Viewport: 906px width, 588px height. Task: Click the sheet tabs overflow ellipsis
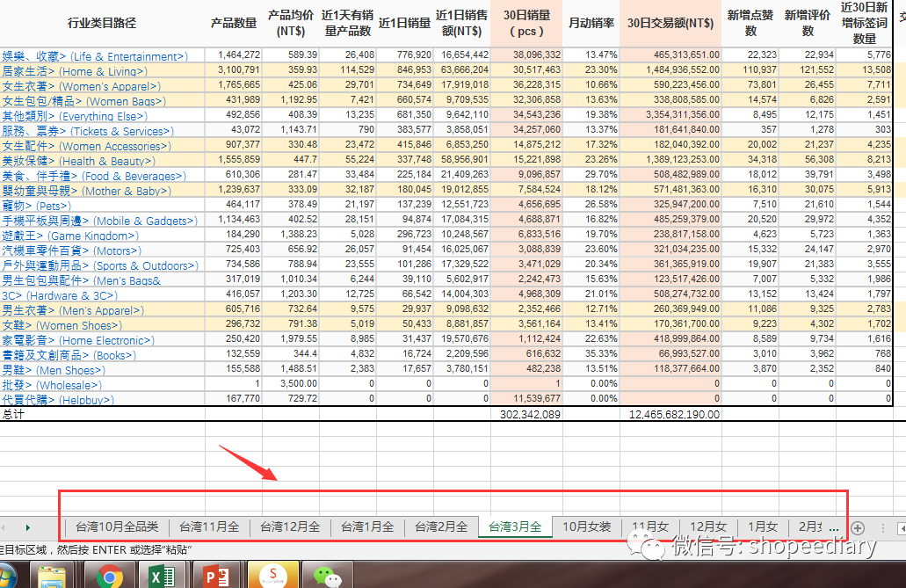833,528
